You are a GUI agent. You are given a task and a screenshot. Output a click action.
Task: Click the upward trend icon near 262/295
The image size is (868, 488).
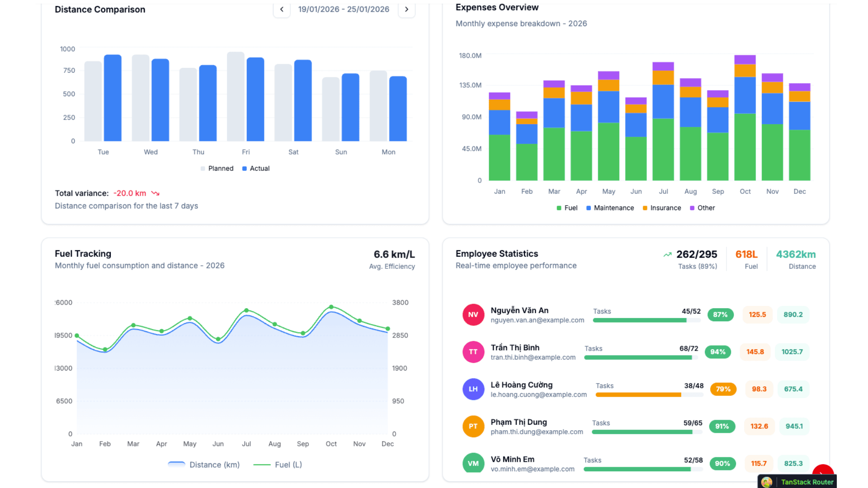pyautogui.click(x=667, y=254)
